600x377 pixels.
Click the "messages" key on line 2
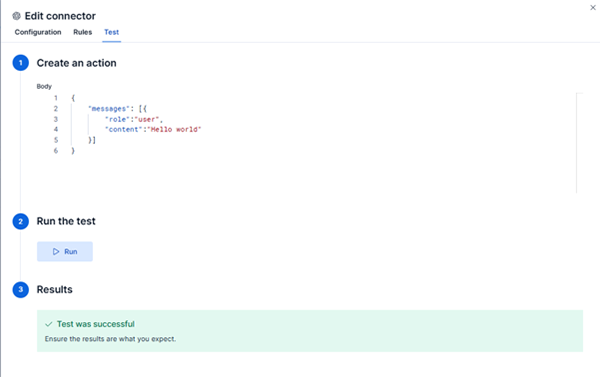pos(109,109)
